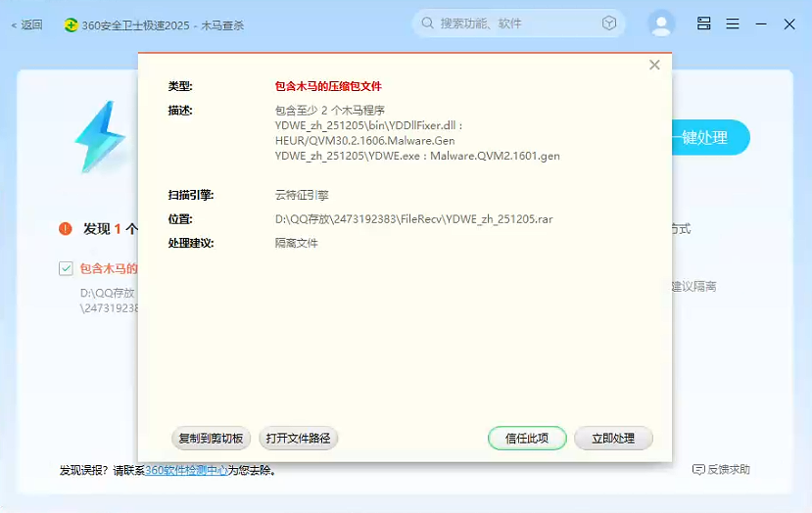Open the hamburger main menu
The image size is (812, 513).
733,23
